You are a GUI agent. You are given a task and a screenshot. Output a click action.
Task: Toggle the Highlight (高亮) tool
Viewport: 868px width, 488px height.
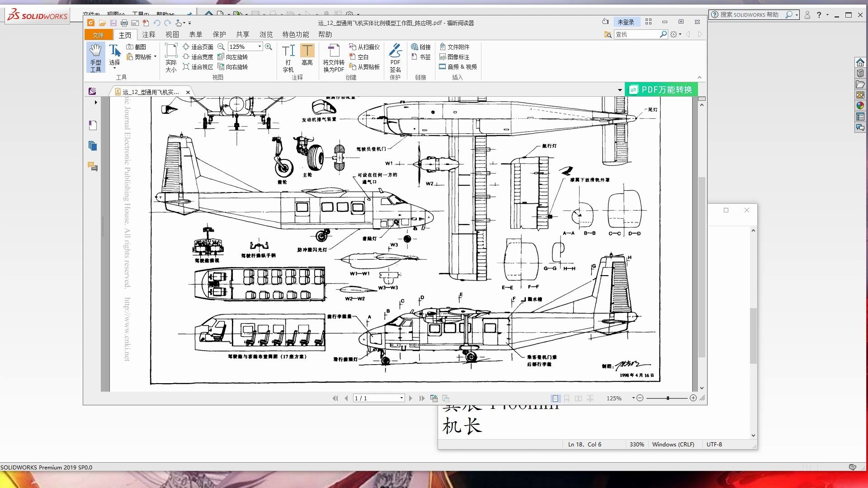click(x=307, y=55)
